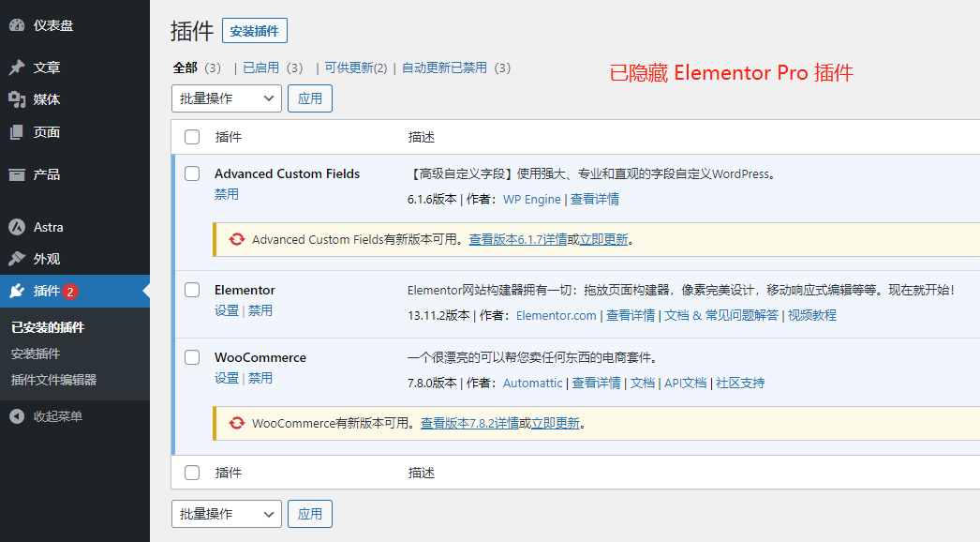The width and height of the screenshot is (980, 542).
Task: Click 立即更新 for Advanced Custom Fields
Action: point(603,239)
